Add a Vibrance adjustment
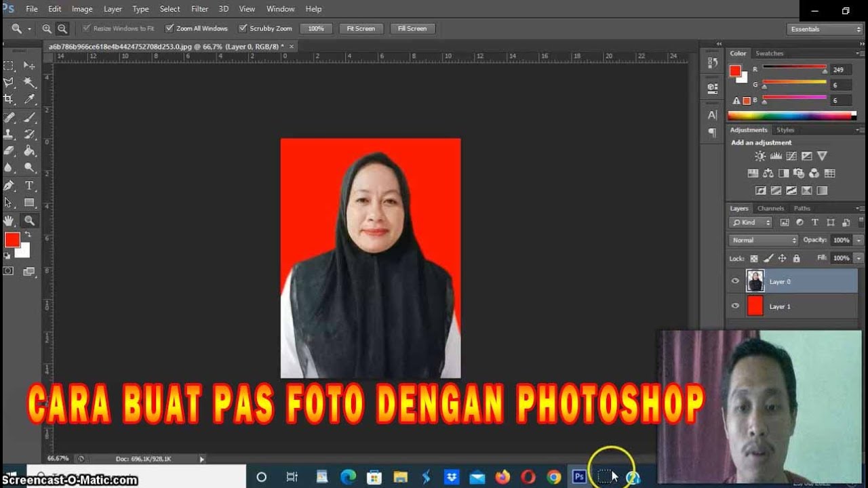The height and width of the screenshot is (488, 868). (x=822, y=156)
